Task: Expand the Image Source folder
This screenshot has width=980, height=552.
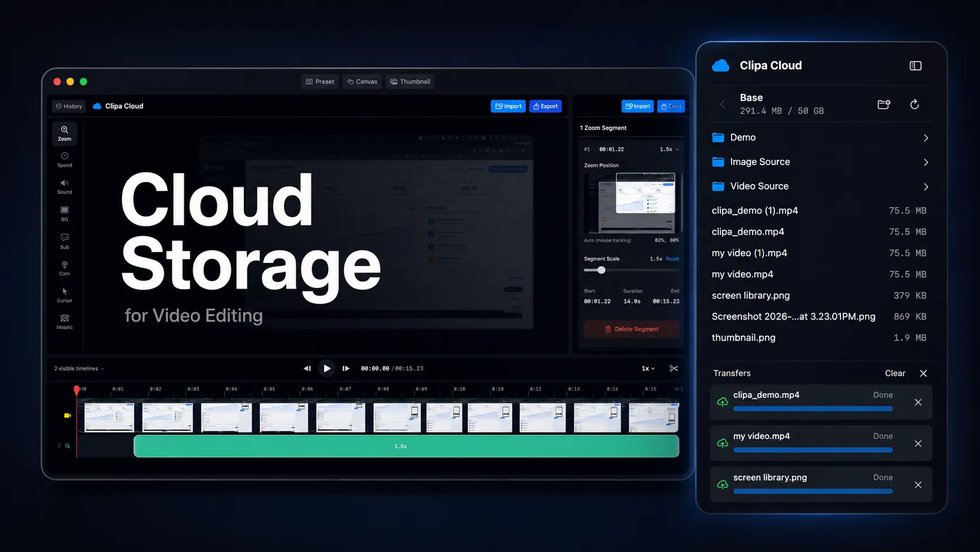Action: (926, 162)
